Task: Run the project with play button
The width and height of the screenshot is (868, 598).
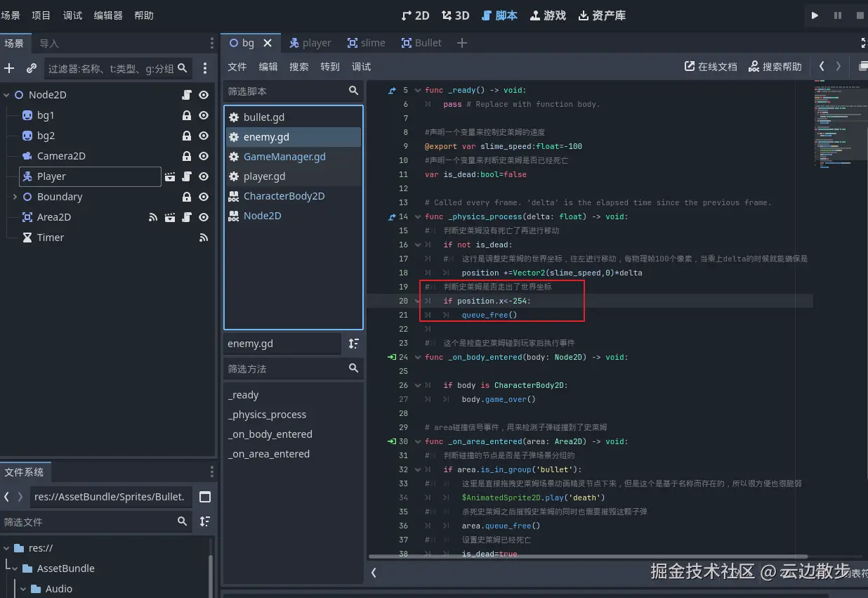Action: 815,15
